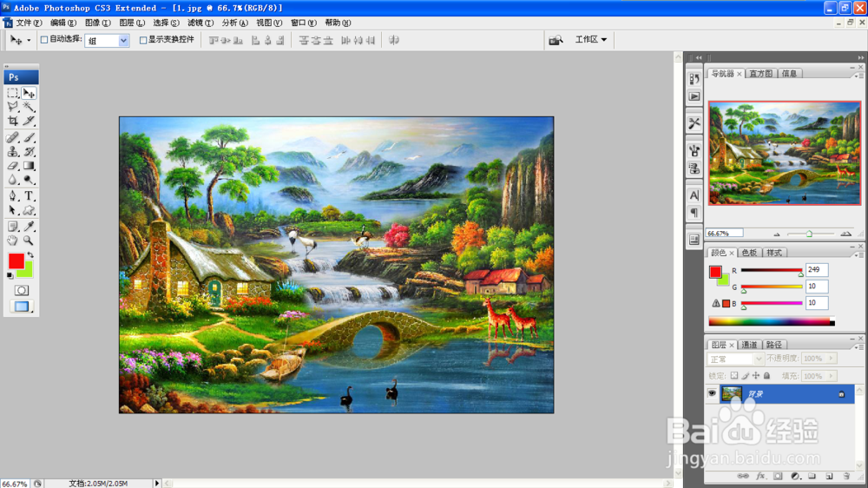Select the Clone Stamp tool
Viewport: 868px width, 488px height.
coord(13,151)
